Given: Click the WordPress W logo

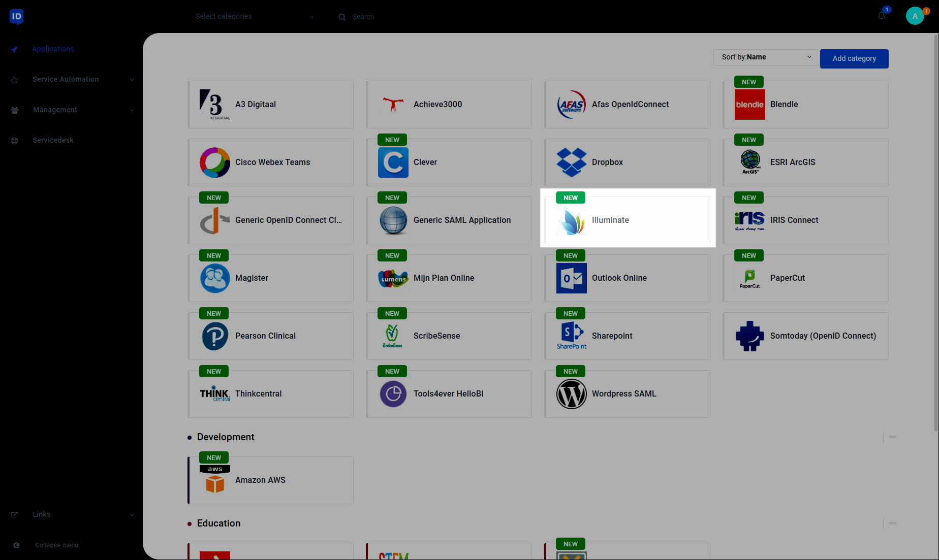Looking at the screenshot, I should tap(572, 394).
